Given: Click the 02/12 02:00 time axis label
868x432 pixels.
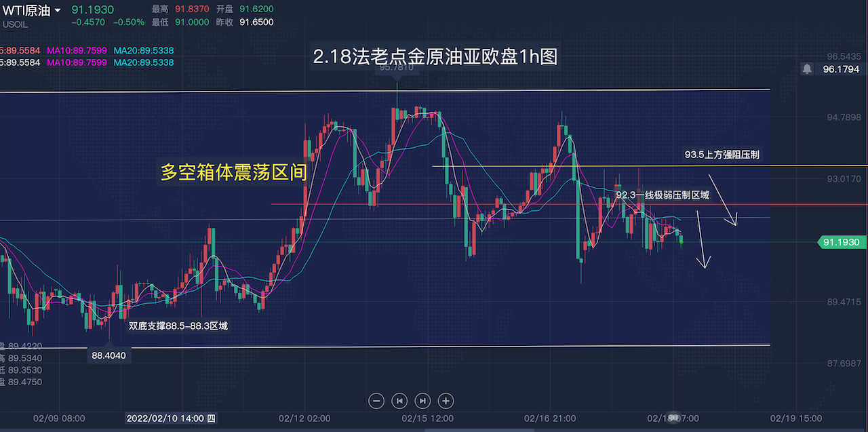Looking at the screenshot, I should tap(304, 418).
